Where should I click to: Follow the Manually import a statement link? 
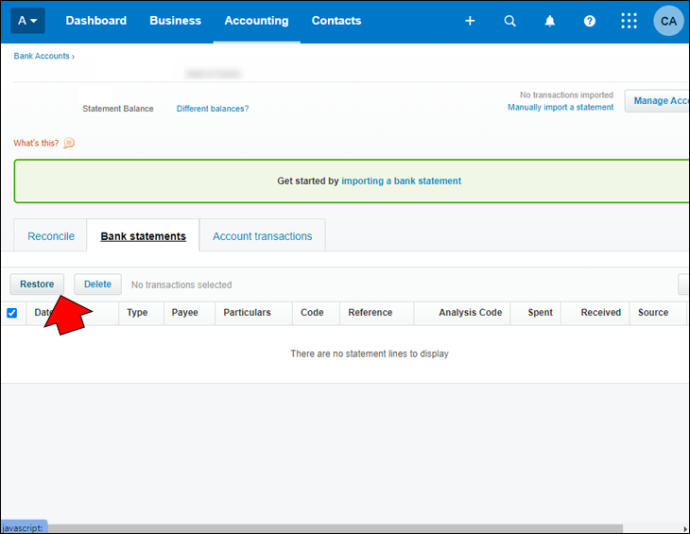(560, 107)
